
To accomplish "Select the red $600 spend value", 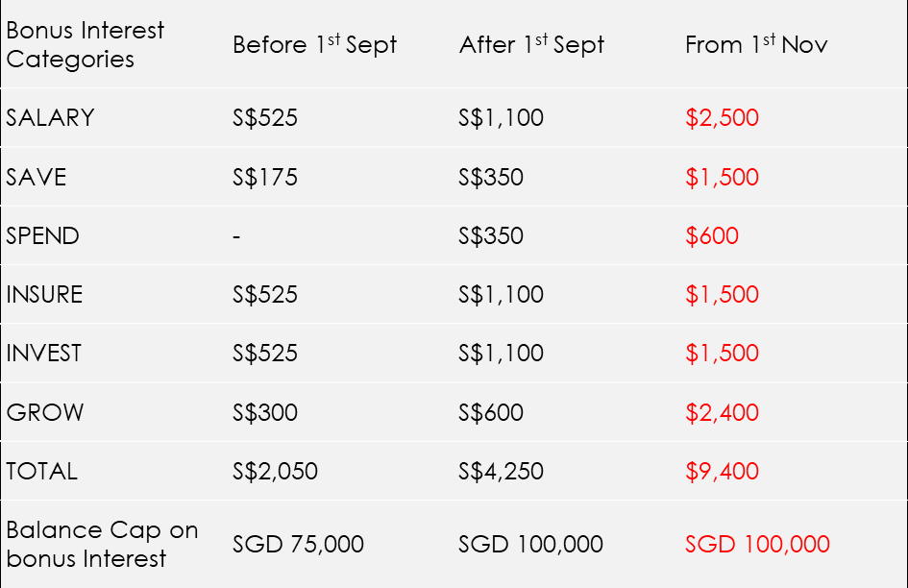I will click(712, 235).
